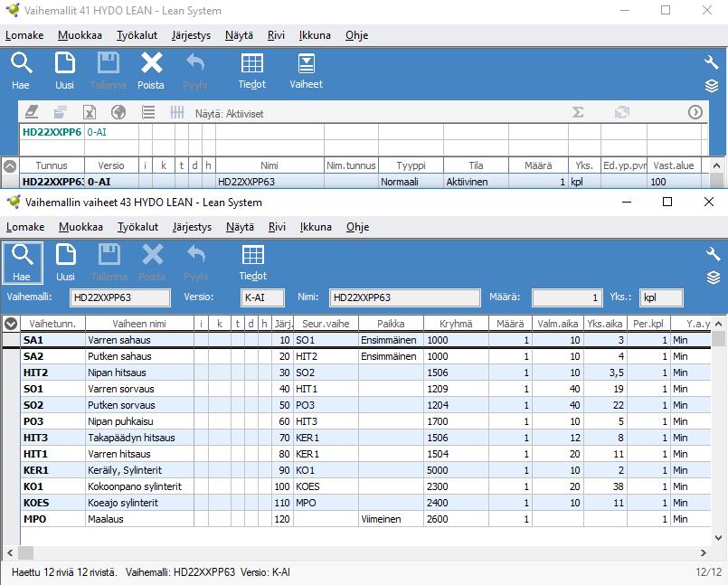Viewport: 728px width, 585px height.
Task: Open Muokkaa menu in Vaihemallit window
Action: click(80, 35)
